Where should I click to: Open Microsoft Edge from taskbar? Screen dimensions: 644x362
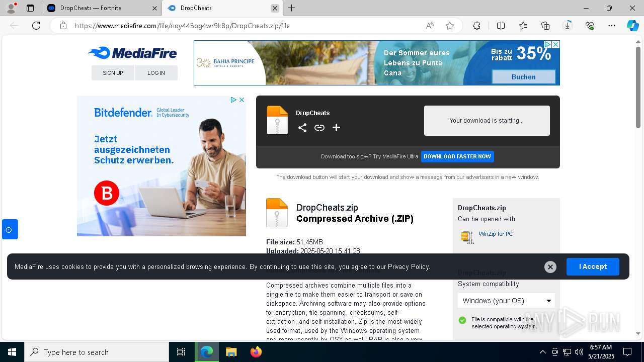point(207,352)
